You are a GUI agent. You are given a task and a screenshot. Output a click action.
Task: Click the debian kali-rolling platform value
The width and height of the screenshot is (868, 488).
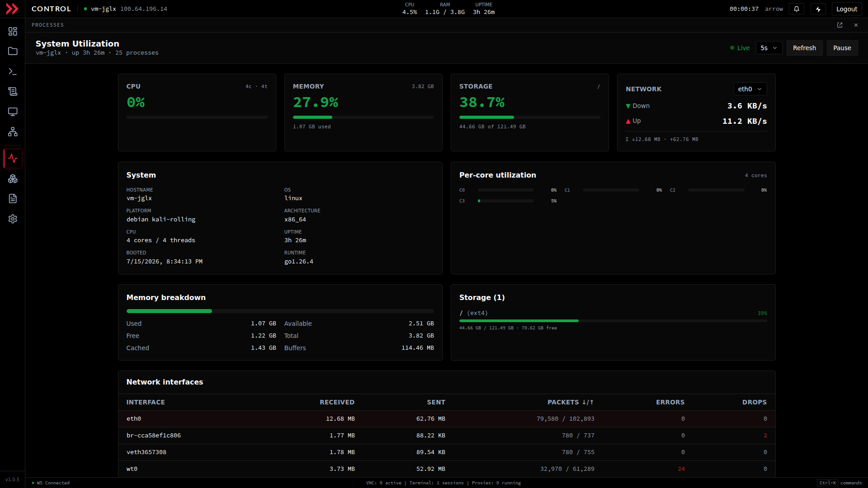[x=161, y=220]
